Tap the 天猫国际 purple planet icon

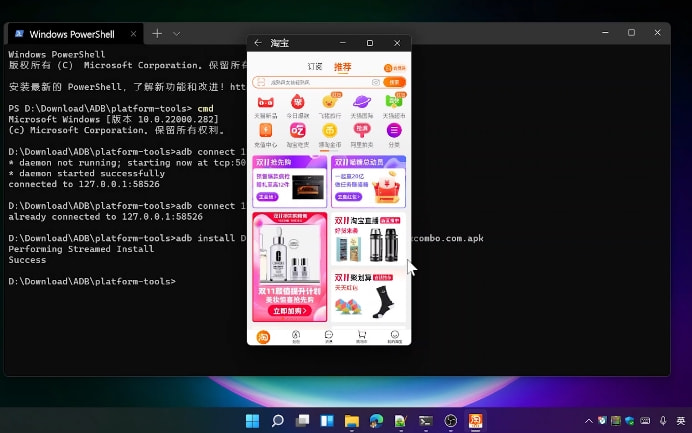362,102
